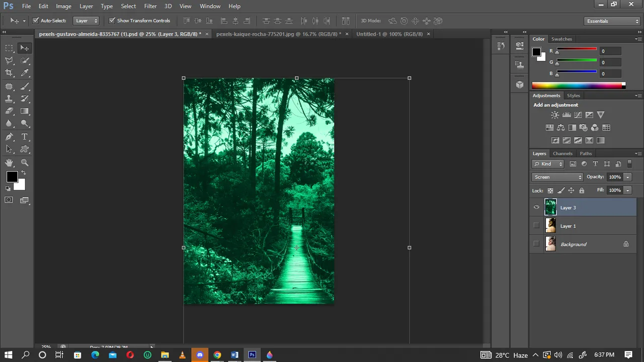Toggle lock image pixels
The image size is (644, 362).
coord(561,191)
